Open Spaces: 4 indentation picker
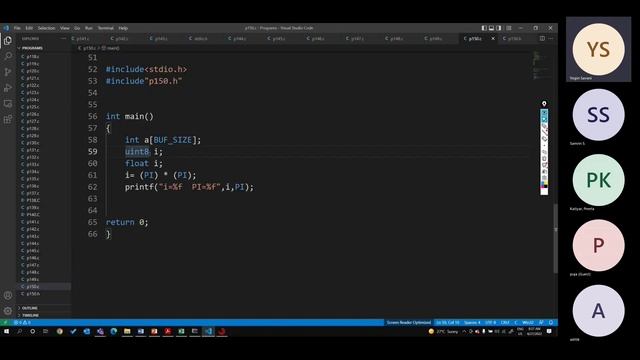 [472, 322]
